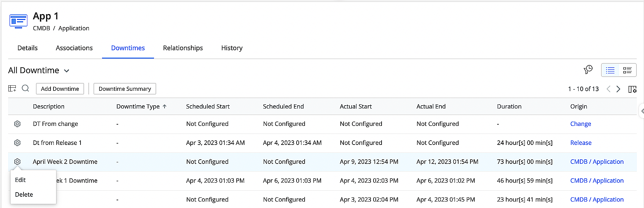
Task: Open gear menu for Dt from Release 1
Action: [17, 143]
